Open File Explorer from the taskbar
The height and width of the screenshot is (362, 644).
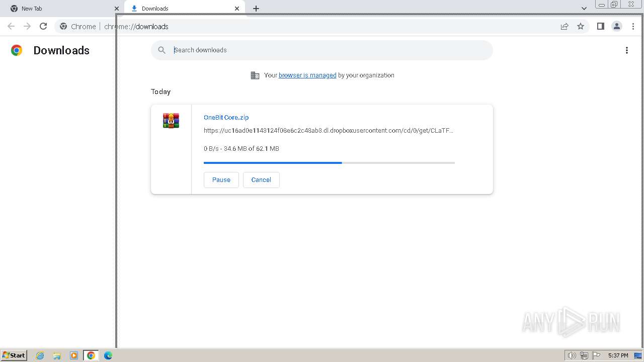57,355
